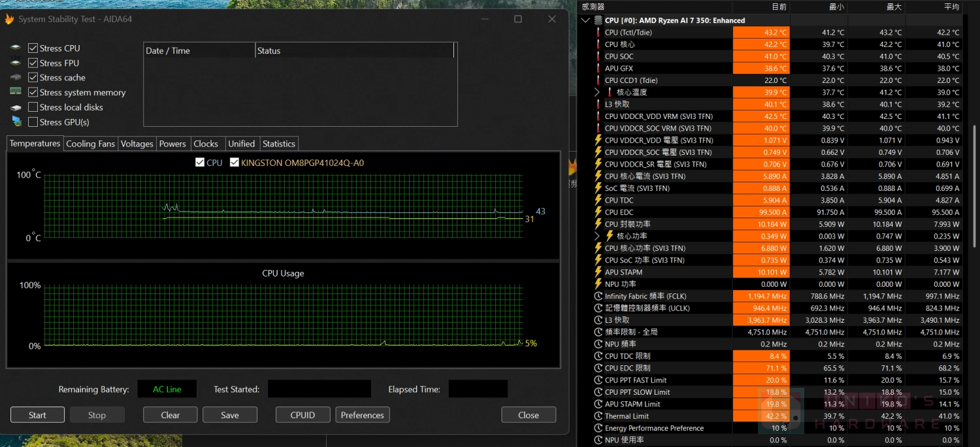
Task: Click lightning icon of CPU VDDCR_VDD 電壓 row
Action: [x=598, y=141]
